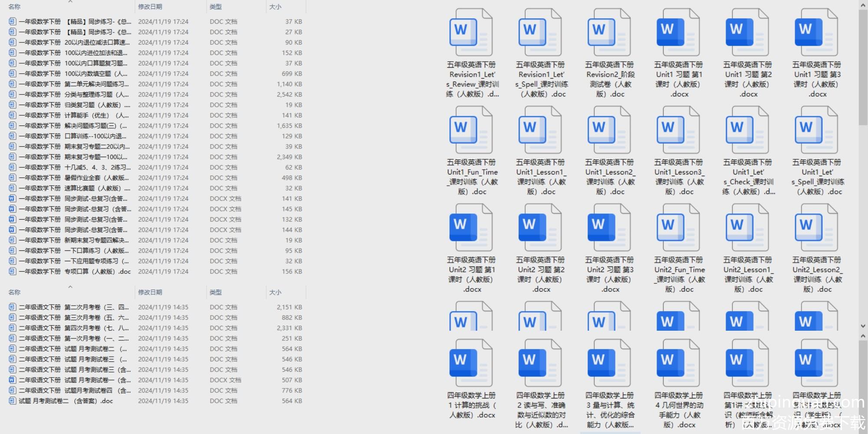The image size is (868, 434).
Task: Sort the 一年级数学 list by 修改日期 header
Action: 150,7
